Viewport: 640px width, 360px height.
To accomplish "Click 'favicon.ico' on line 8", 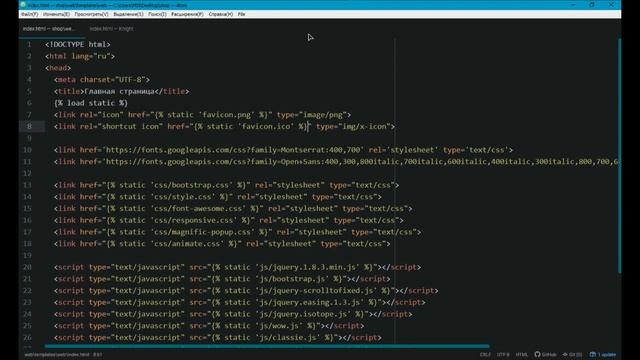I will 266,127.
